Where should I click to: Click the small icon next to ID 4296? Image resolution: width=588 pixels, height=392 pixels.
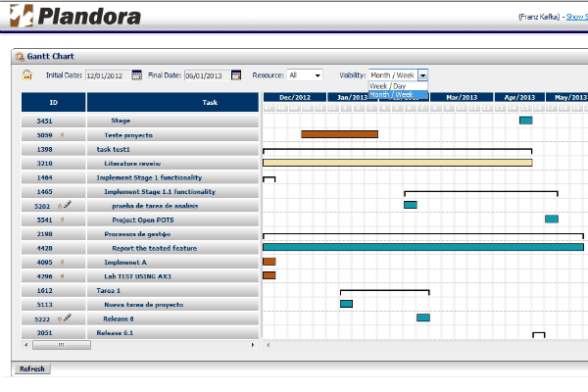pos(62,276)
